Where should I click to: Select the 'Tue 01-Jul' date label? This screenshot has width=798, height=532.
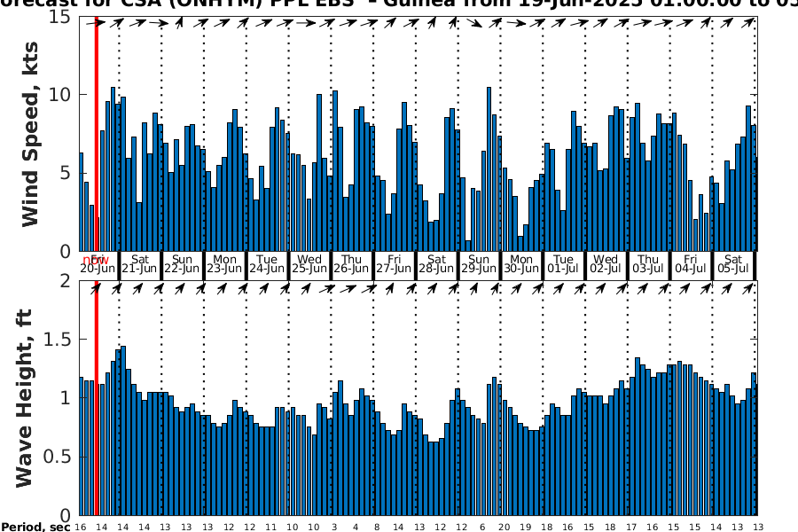pyautogui.click(x=563, y=263)
